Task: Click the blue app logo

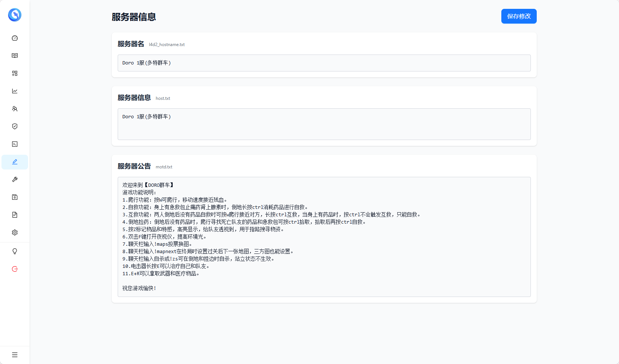Action: pyautogui.click(x=15, y=15)
